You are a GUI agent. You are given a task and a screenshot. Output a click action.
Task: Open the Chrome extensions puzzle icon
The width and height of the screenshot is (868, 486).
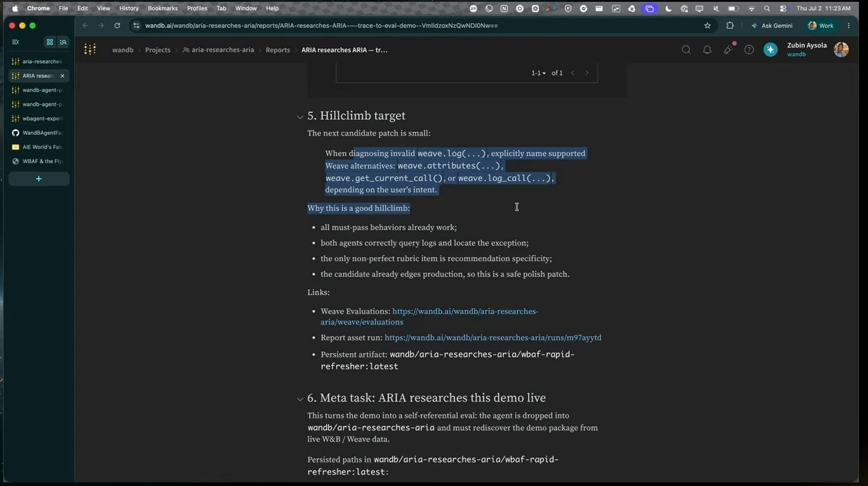[730, 26]
